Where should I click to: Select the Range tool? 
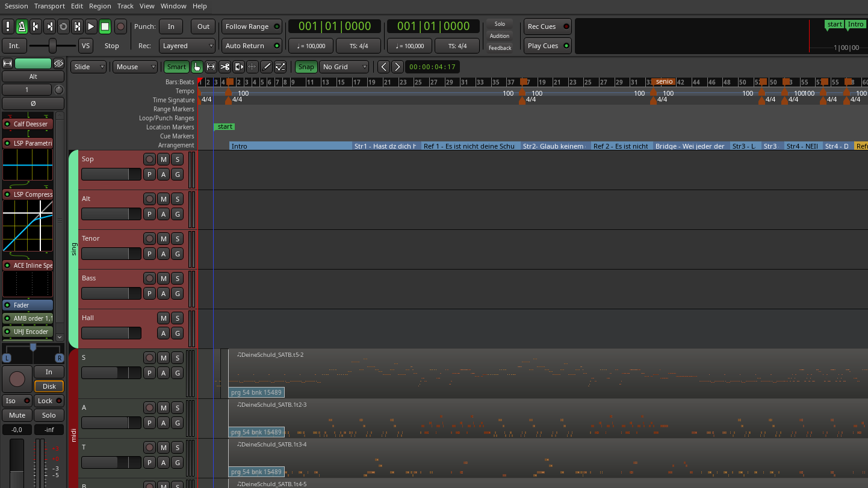211,67
